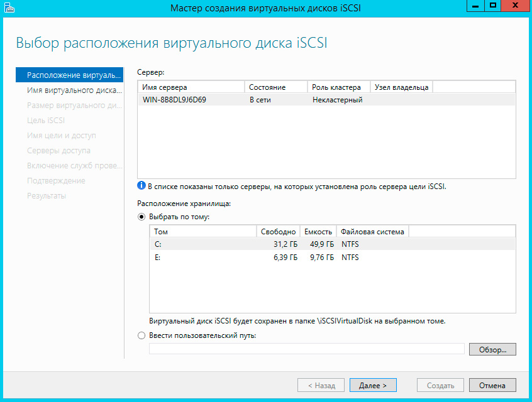Select the C: volume row
The image size is (532, 402).
pyautogui.click(x=333, y=244)
